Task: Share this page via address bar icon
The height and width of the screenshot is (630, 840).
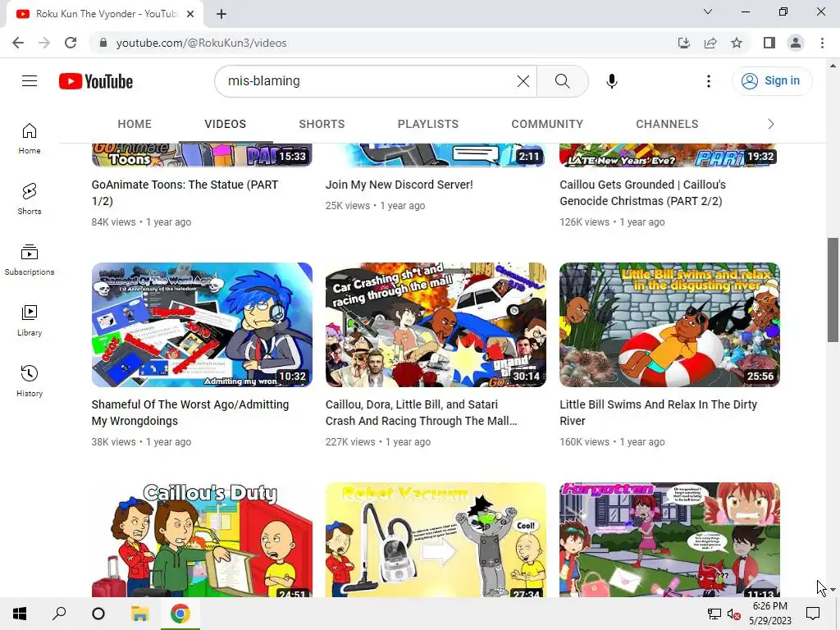Action: pos(710,43)
